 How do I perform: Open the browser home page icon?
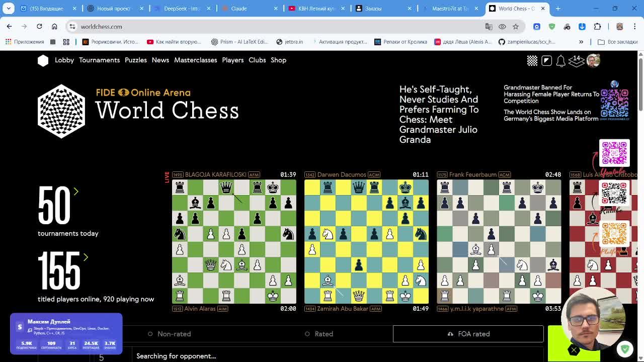(54, 27)
